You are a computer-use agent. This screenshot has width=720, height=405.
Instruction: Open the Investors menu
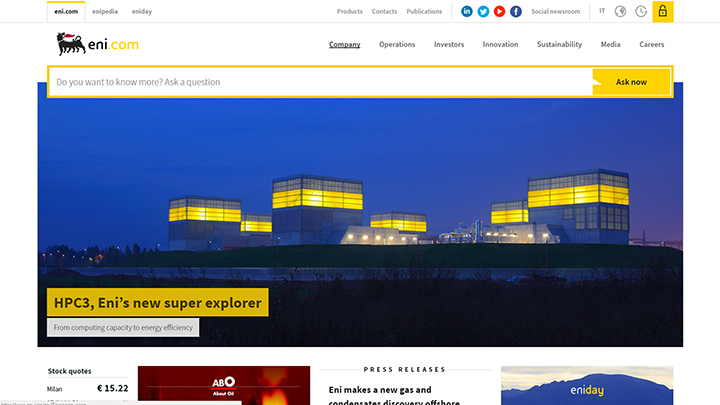tap(449, 45)
